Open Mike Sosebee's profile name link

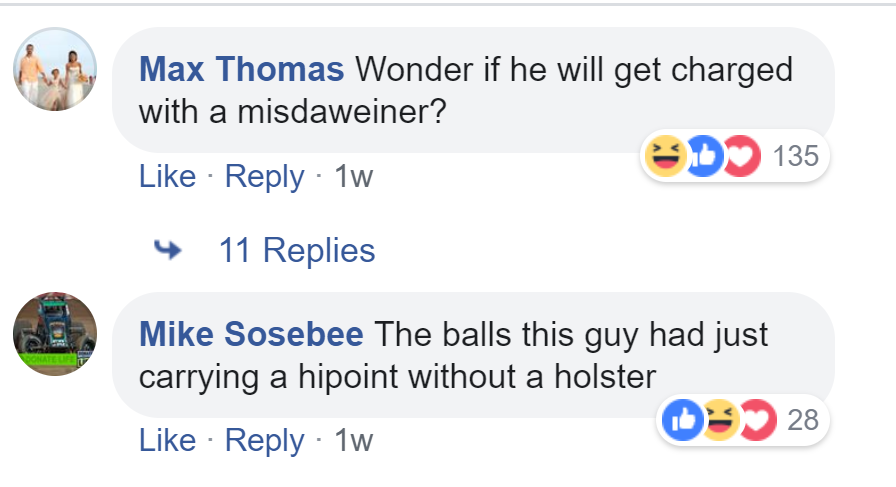pyautogui.click(x=251, y=334)
